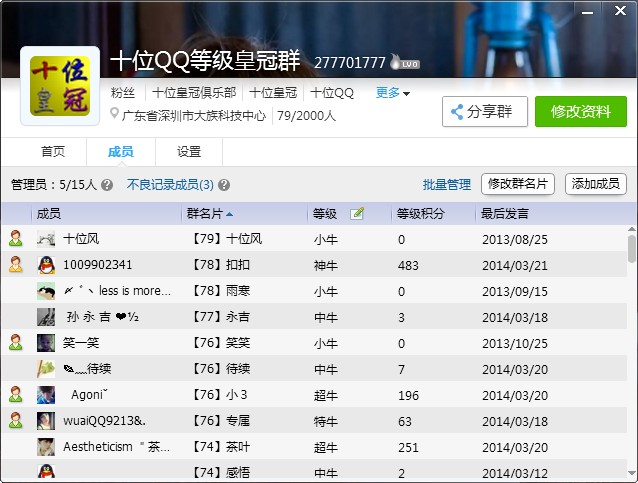Click the member list scrollbar thumb

631,249
